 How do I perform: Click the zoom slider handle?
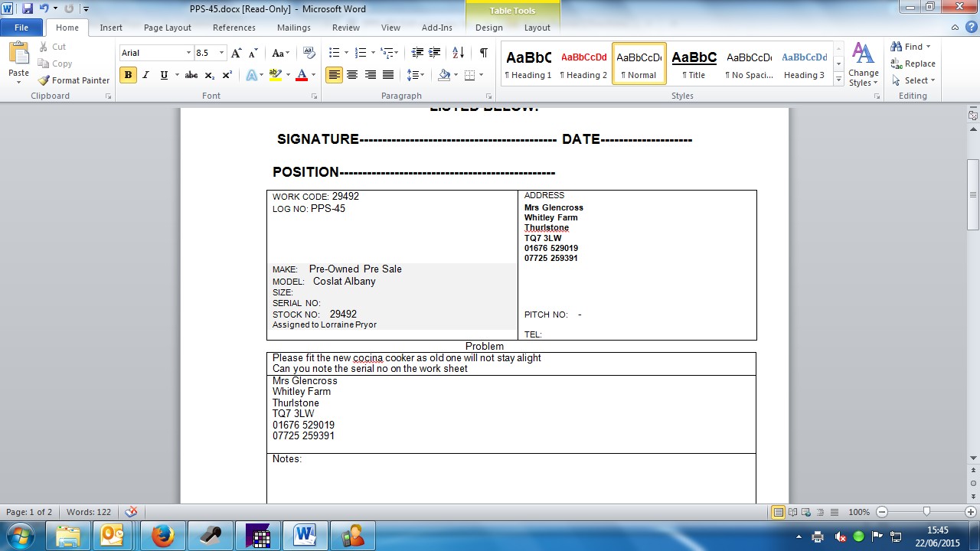926,512
